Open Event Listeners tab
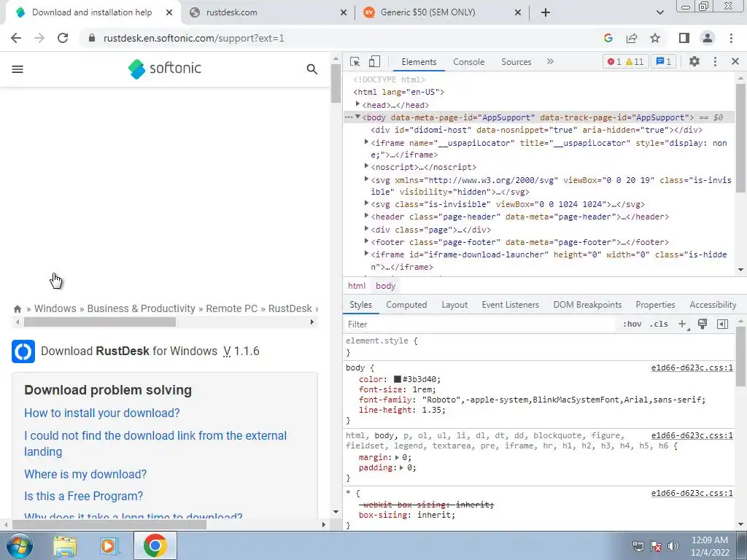The height and width of the screenshot is (560, 747). (x=510, y=305)
